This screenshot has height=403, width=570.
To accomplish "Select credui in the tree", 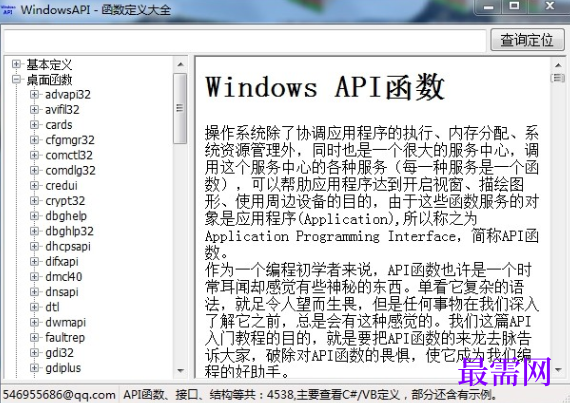I will [61, 186].
